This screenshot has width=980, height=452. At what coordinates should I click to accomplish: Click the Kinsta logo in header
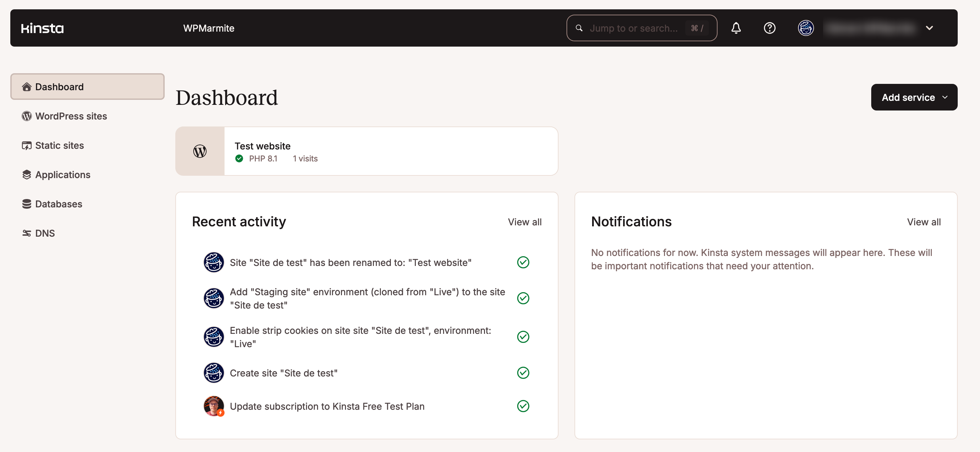(x=42, y=28)
